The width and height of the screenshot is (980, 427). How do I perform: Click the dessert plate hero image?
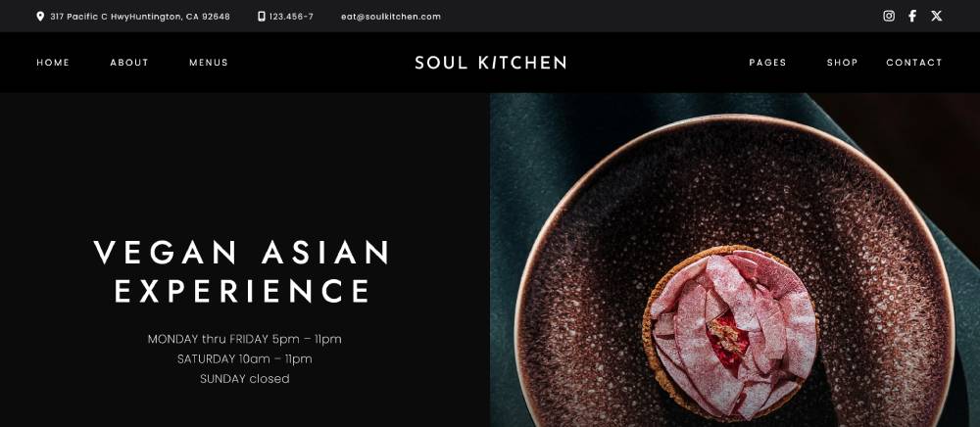[x=735, y=260]
